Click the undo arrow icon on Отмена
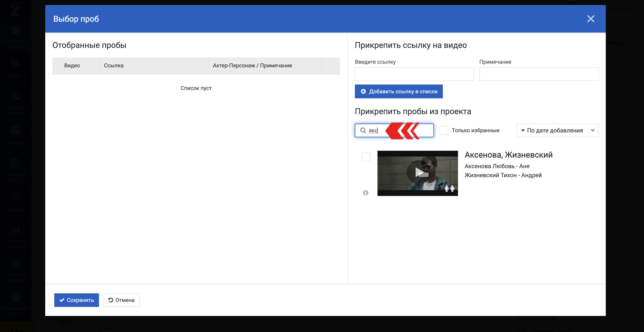Viewport: 644px width, 332px height. point(111,300)
